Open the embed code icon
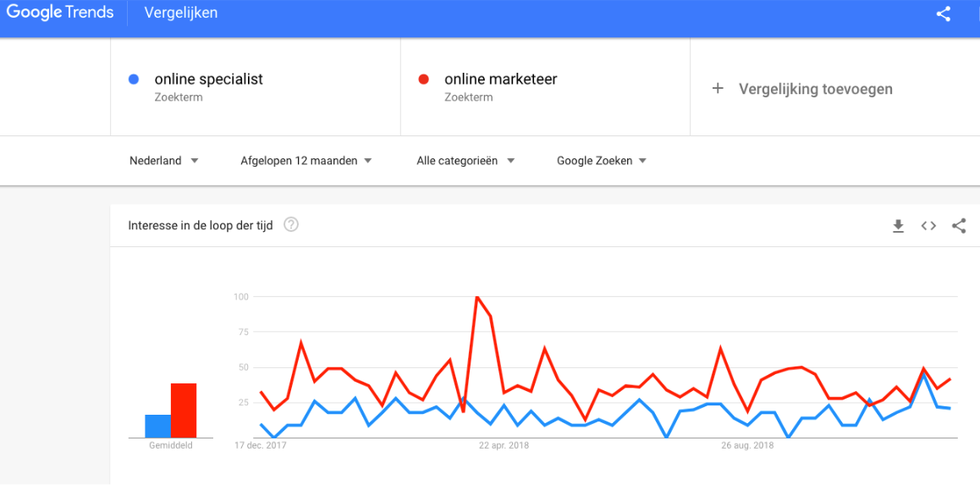 [x=928, y=226]
